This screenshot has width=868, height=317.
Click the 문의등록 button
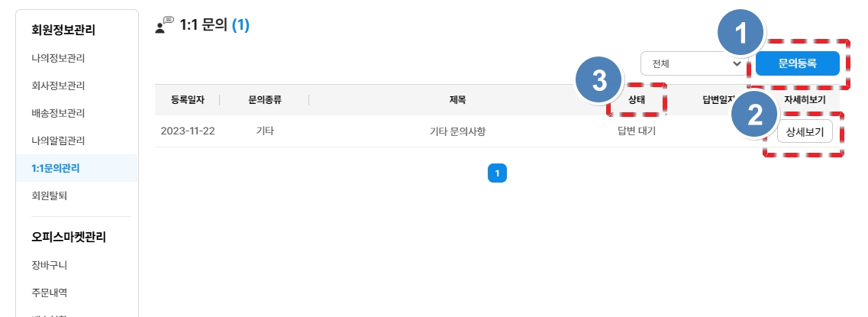(x=798, y=63)
